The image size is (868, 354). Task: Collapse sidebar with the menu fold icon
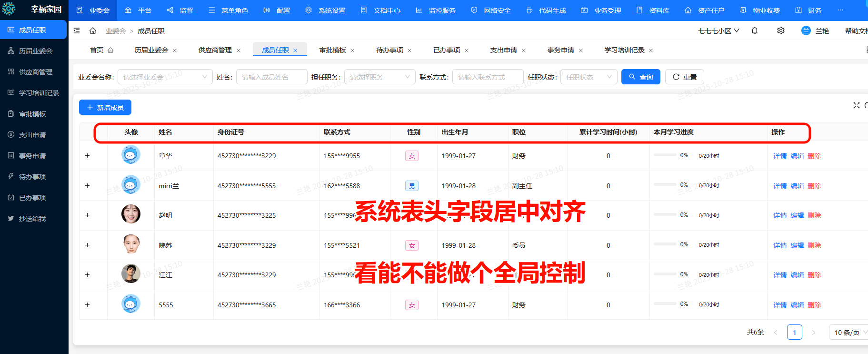pos(77,31)
